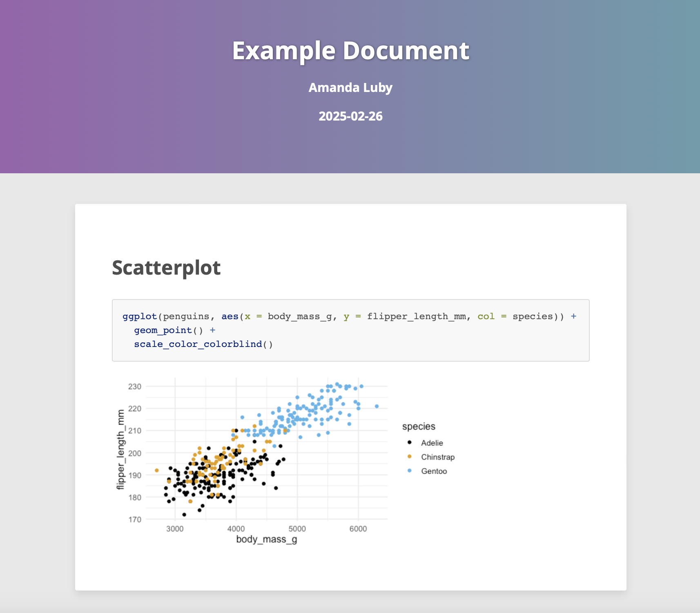Click the black Adelie legend dot
700x613 pixels.
point(410,443)
